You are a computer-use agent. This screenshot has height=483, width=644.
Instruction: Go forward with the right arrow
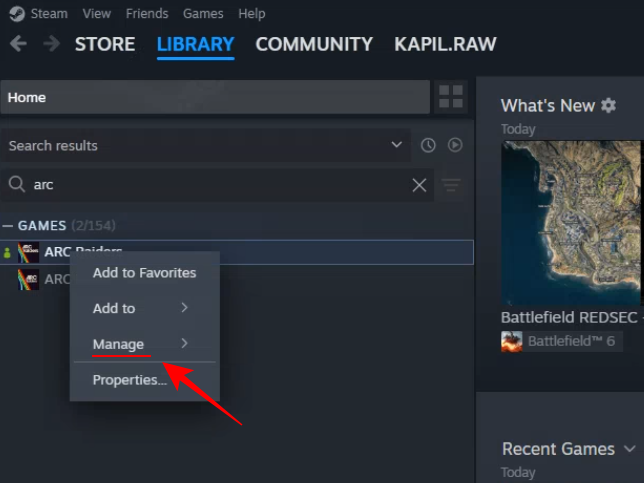pyautogui.click(x=51, y=44)
